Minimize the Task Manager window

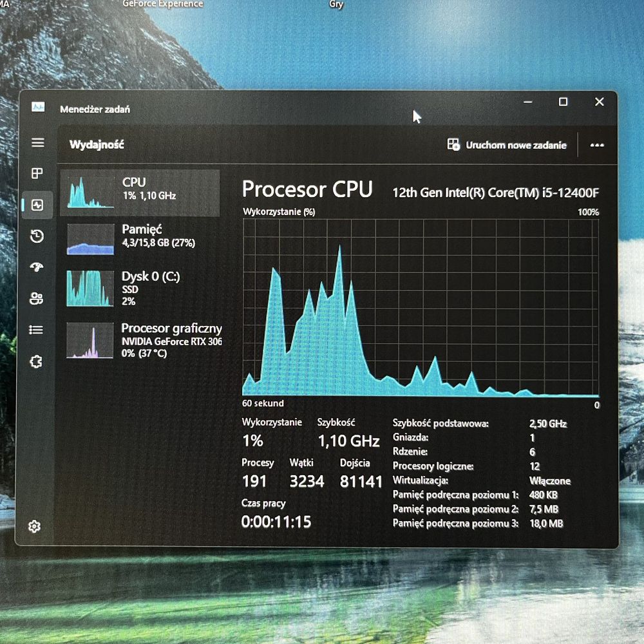tap(528, 102)
